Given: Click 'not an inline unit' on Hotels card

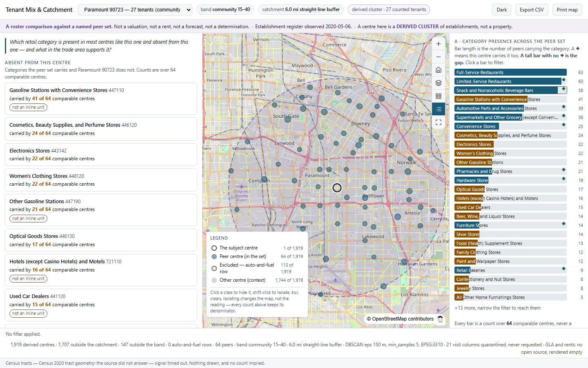Looking at the screenshot, I should (28, 279).
